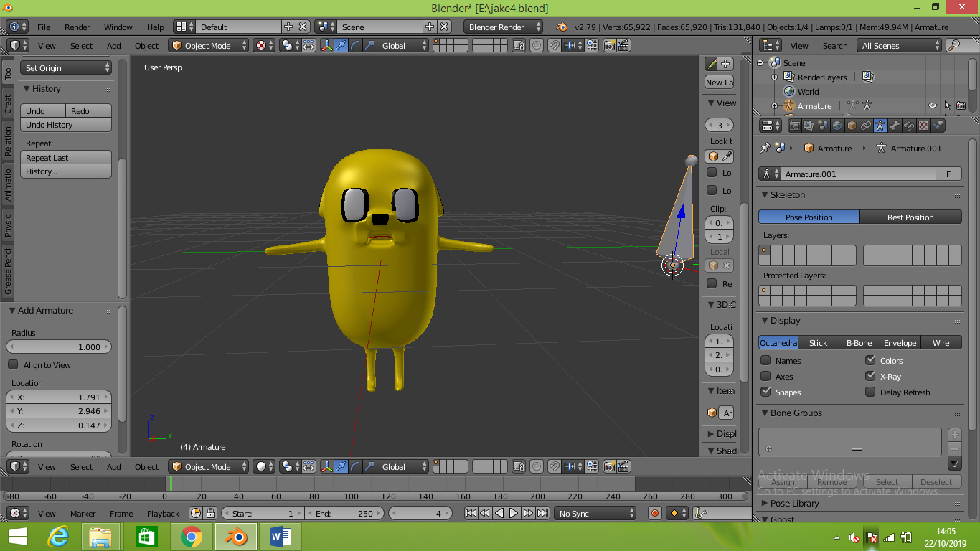Viewport: 980px width, 551px height.
Task: Uncheck the X-Ray option
Action: tap(870, 376)
